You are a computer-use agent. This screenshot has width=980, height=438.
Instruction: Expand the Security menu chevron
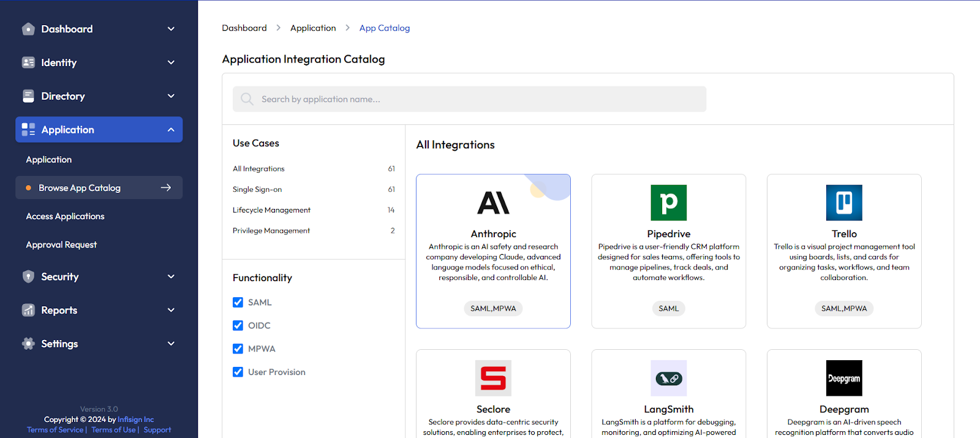click(x=171, y=276)
